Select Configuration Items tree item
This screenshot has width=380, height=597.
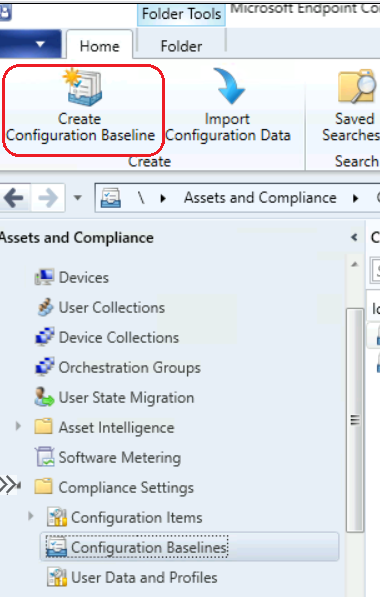tap(136, 518)
